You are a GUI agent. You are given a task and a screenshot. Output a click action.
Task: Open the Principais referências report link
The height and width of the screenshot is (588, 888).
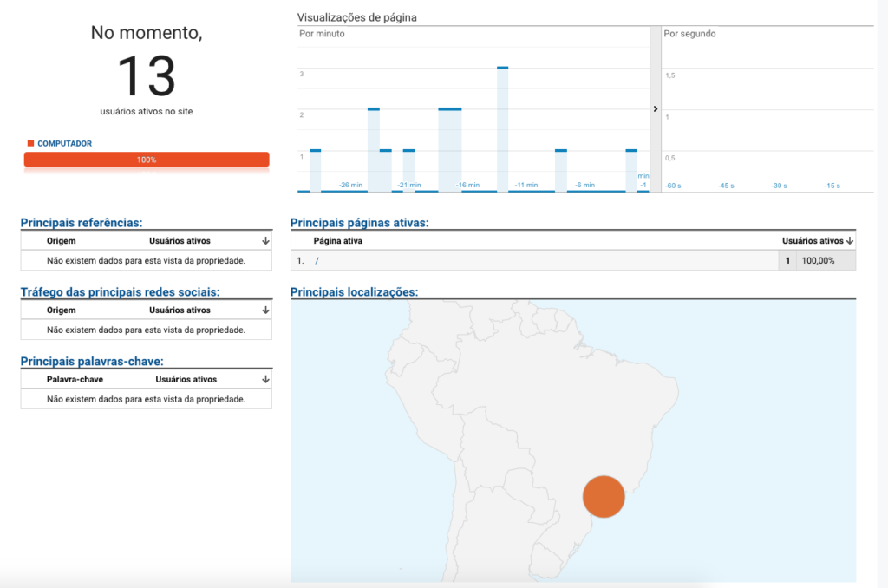82,223
